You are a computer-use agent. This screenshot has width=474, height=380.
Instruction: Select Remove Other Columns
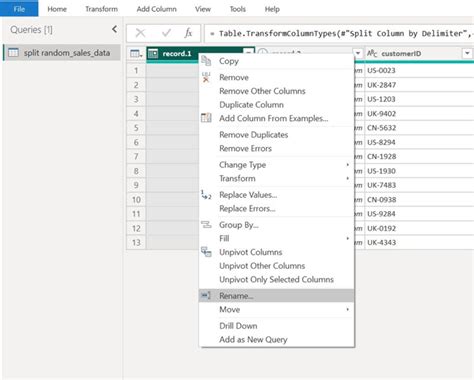tap(276, 91)
